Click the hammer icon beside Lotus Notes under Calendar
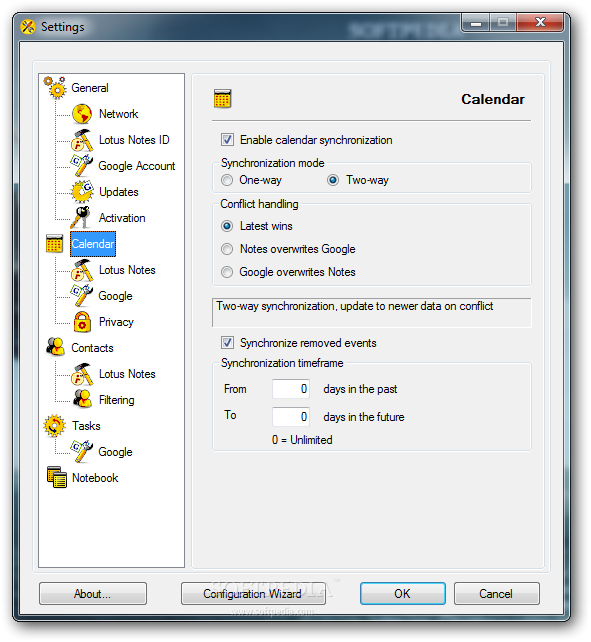This screenshot has height=642, width=591. tap(82, 270)
